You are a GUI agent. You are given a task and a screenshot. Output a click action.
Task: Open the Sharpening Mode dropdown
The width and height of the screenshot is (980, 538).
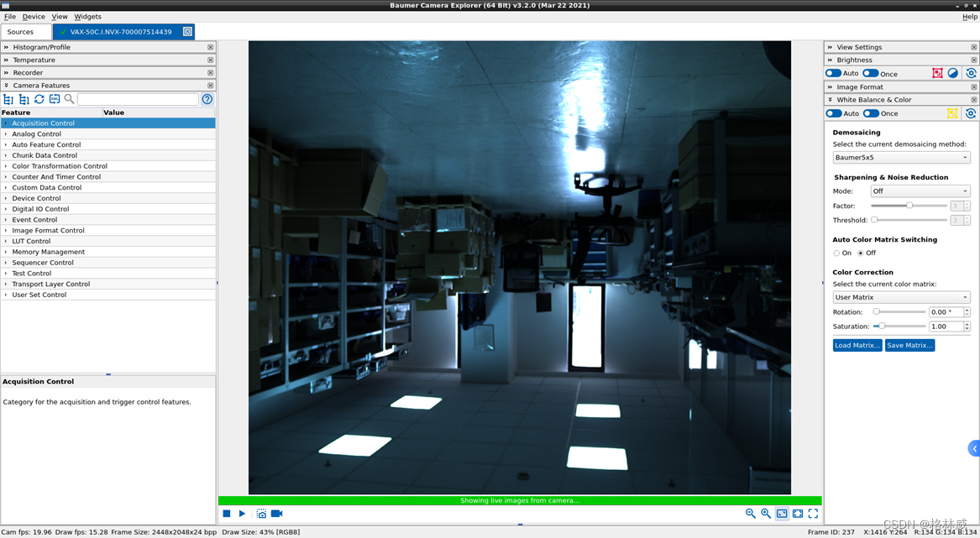(920, 191)
